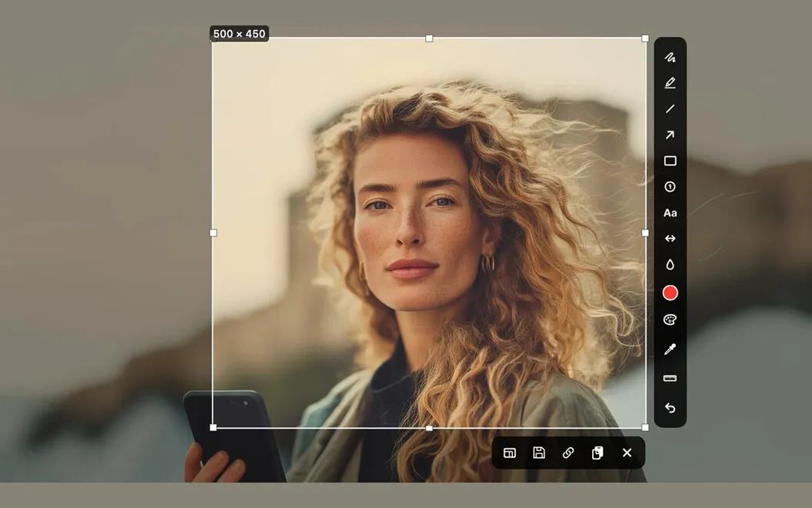
Task: Click the bottom-center selection handle
Action: point(429,428)
